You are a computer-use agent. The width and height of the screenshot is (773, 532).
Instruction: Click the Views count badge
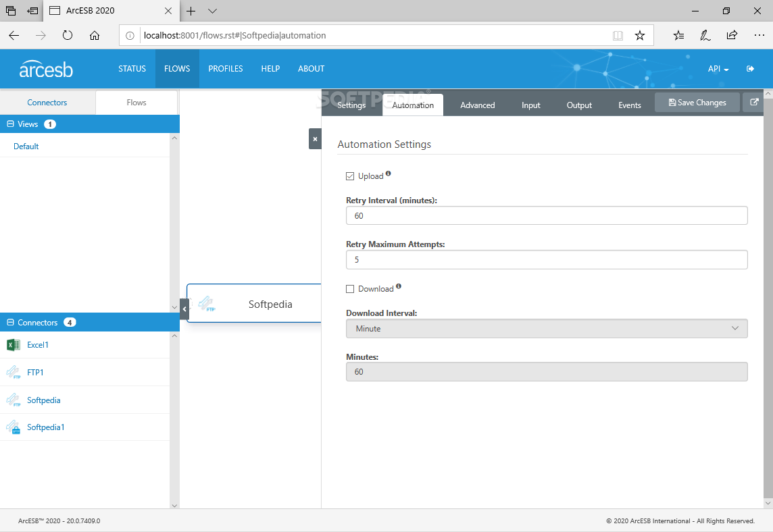pos(50,124)
